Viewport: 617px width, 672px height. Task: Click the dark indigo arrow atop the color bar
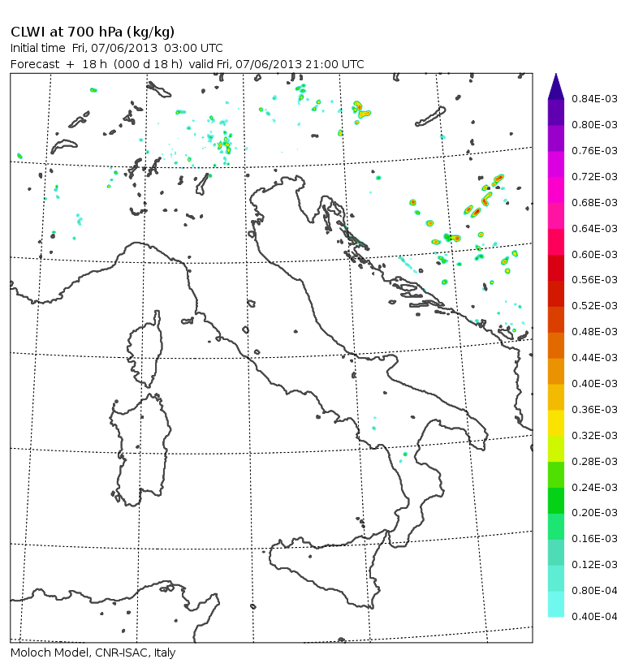[555, 88]
